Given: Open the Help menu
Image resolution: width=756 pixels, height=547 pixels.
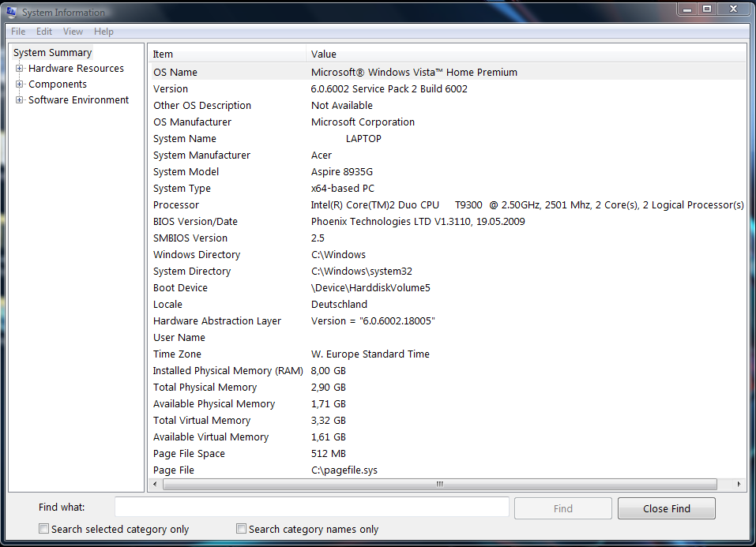Looking at the screenshot, I should pyautogui.click(x=103, y=32).
